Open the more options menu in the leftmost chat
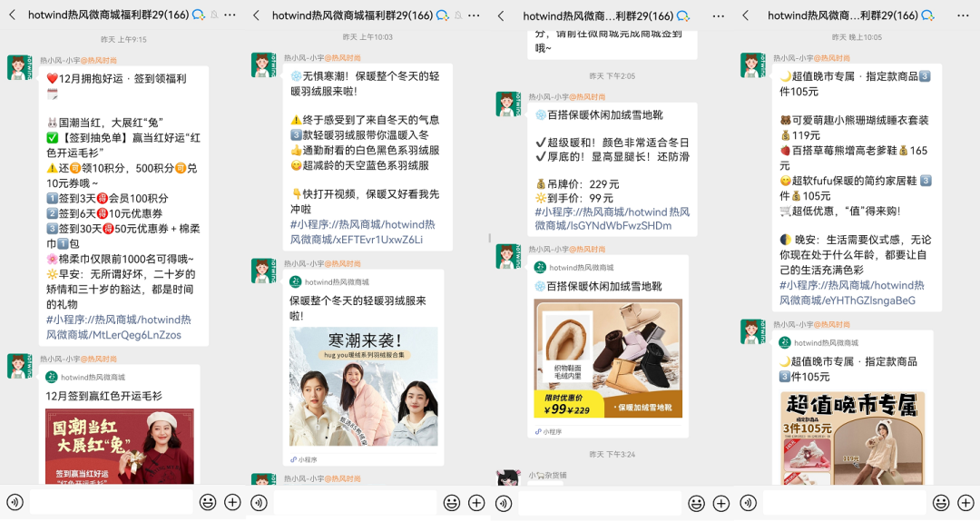The image size is (980, 522). (x=230, y=15)
